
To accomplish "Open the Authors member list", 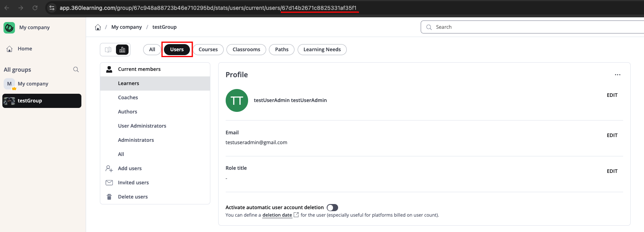I will [x=155, y=112].
